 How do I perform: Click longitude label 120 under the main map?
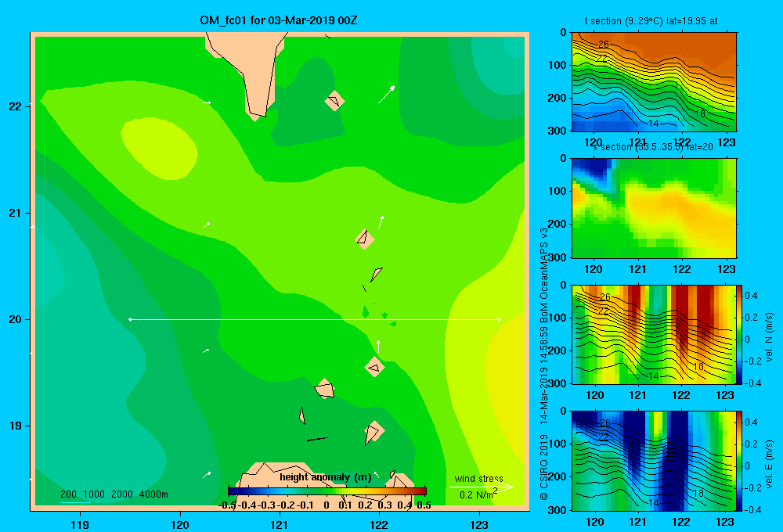(180, 524)
